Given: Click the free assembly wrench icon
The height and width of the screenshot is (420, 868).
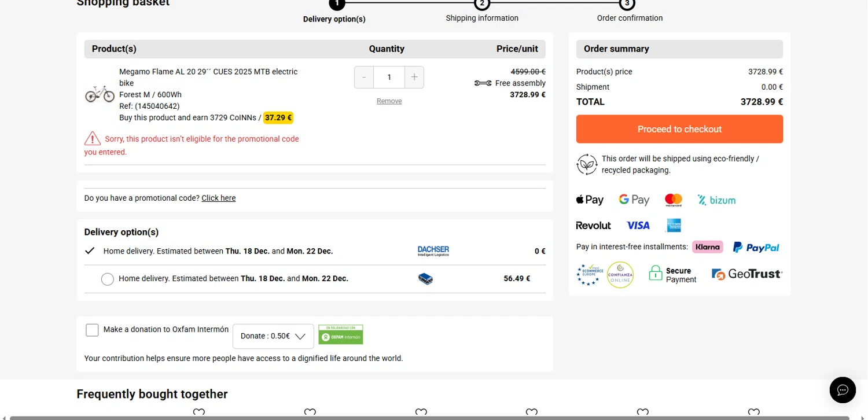Looking at the screenshot, I should tap(483, 83).
